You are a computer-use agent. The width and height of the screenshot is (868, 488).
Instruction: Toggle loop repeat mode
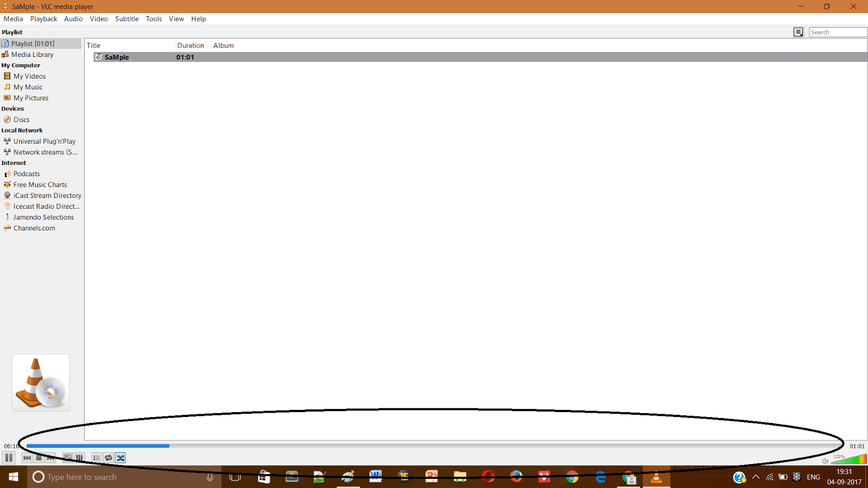click(108, 458)
